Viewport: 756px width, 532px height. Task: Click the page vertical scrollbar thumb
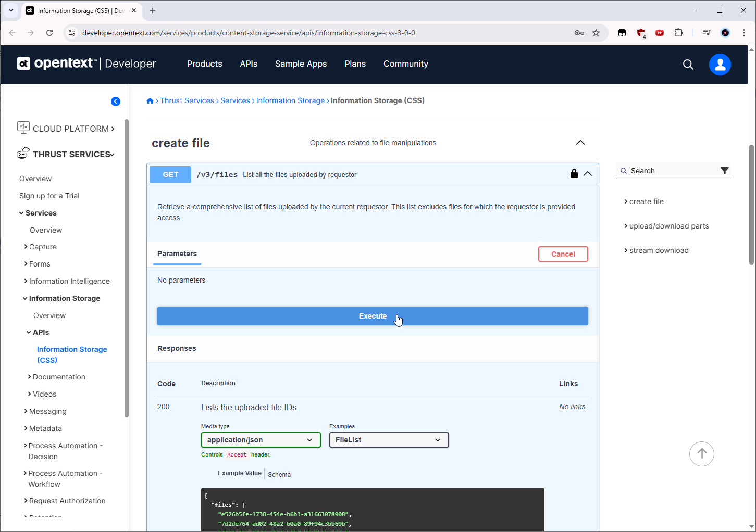coord(752,205)
